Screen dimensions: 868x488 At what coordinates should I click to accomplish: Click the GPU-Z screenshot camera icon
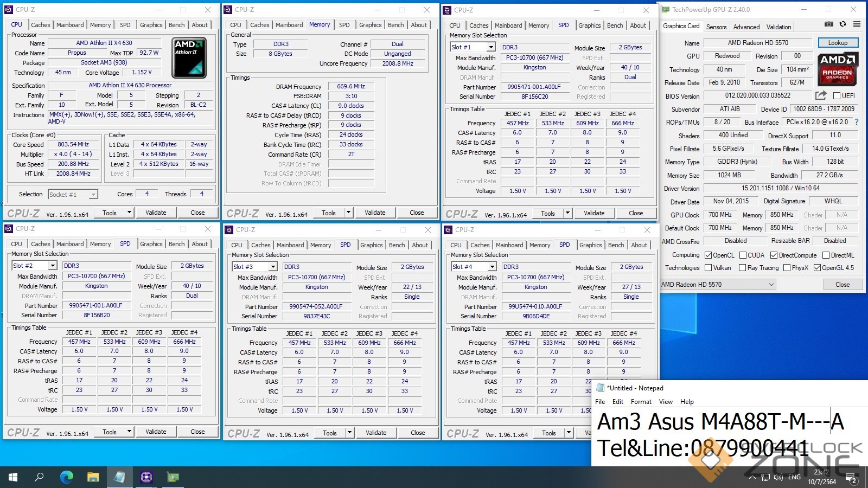tap(828, 24)
